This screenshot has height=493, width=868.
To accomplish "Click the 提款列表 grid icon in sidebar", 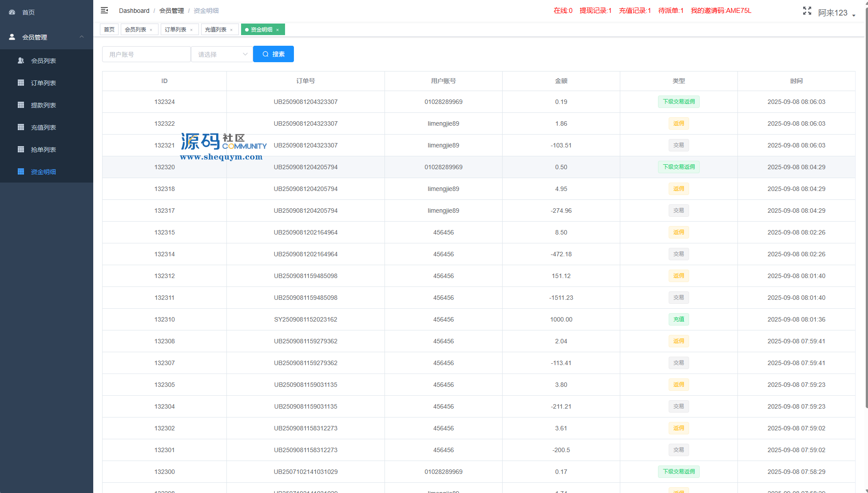I will [x=21, y=105].
